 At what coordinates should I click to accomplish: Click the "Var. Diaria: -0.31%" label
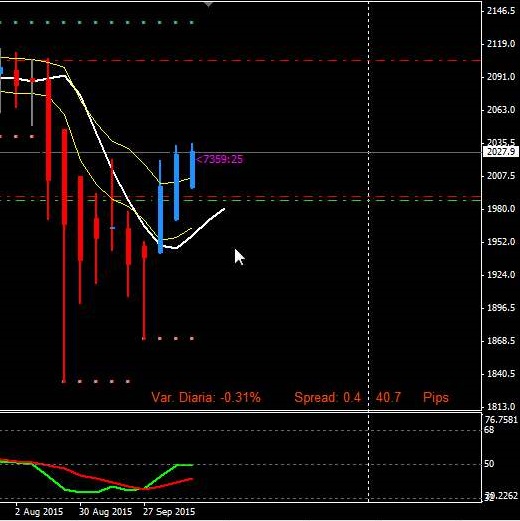pyautogui.click(x=206, y=397)
